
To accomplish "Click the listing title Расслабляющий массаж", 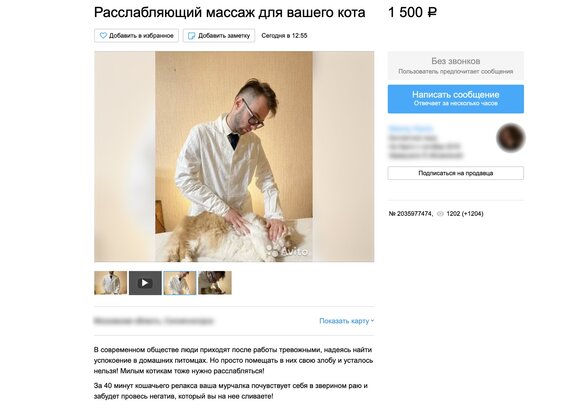I will [229, 13].
